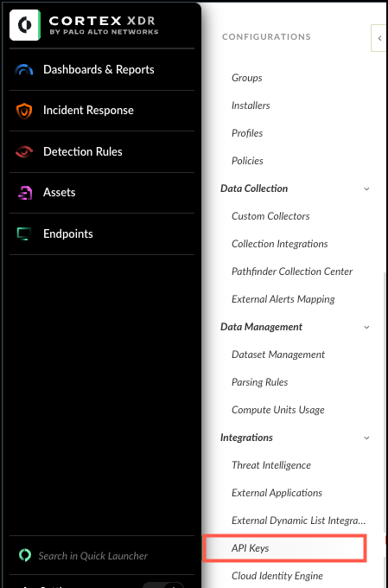This screenshot has height=588, width=388.
Task: Collapse the Integrations section chevron
Action: 366,438
